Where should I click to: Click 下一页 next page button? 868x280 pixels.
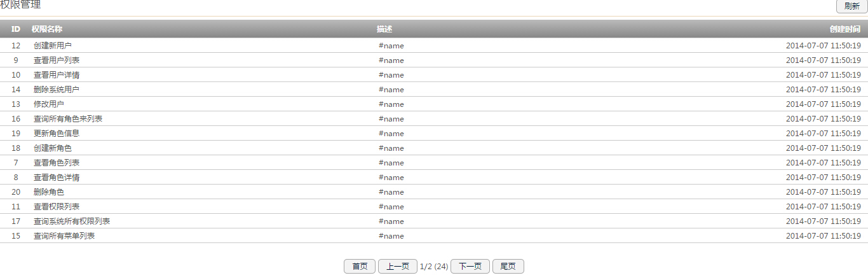[470, 267]
